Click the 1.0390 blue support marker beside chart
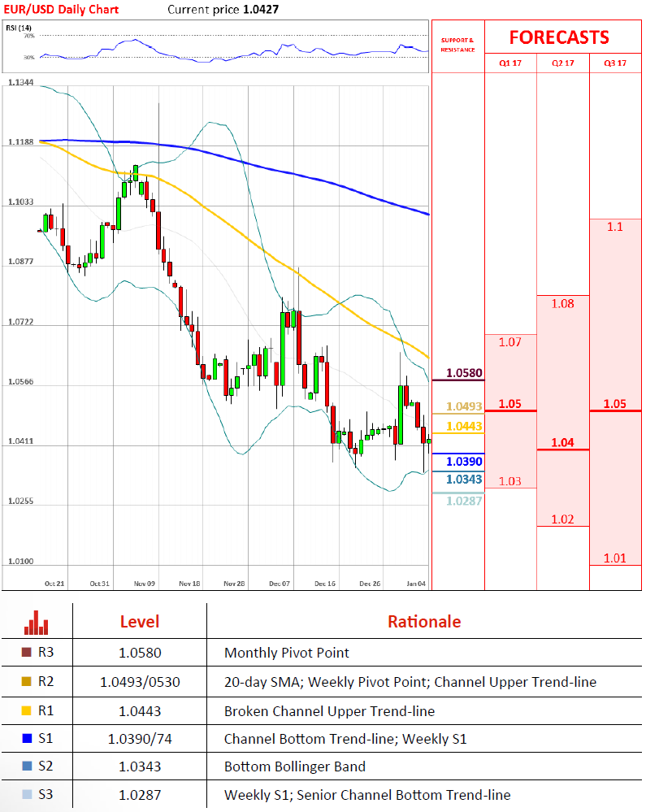Image resolution: width=646 pixels, height=812 pixels. (x=464, y=462)
